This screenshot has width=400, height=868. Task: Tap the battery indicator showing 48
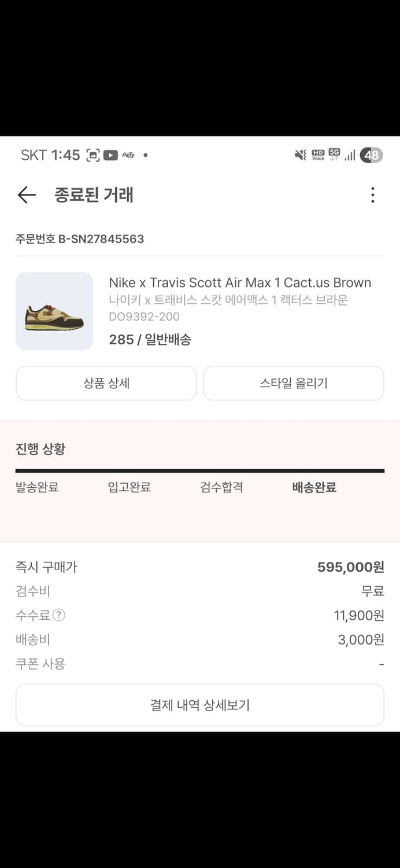[x=373, y=155]
